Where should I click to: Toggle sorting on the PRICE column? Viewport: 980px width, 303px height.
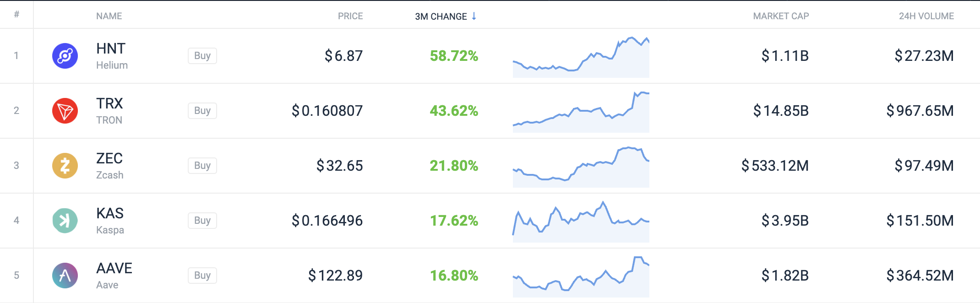350,16
